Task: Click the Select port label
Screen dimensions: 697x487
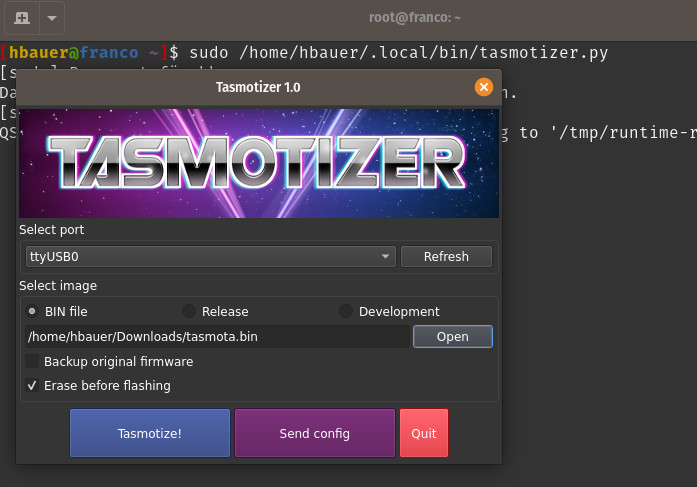Action: (52, 230)
